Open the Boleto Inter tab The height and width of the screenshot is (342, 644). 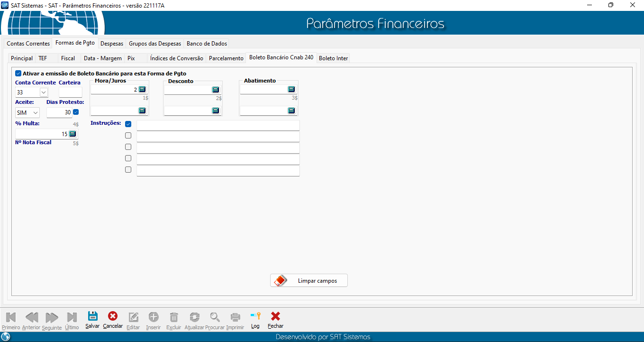(x=333, y=58)
